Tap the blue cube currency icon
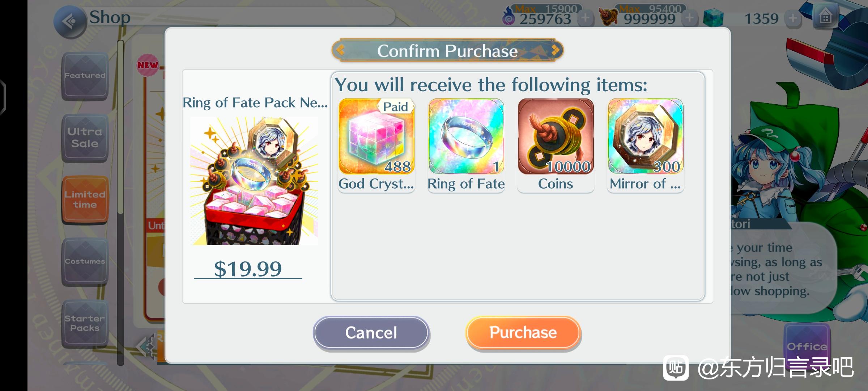The image size is (868, 391). [713, 18]
